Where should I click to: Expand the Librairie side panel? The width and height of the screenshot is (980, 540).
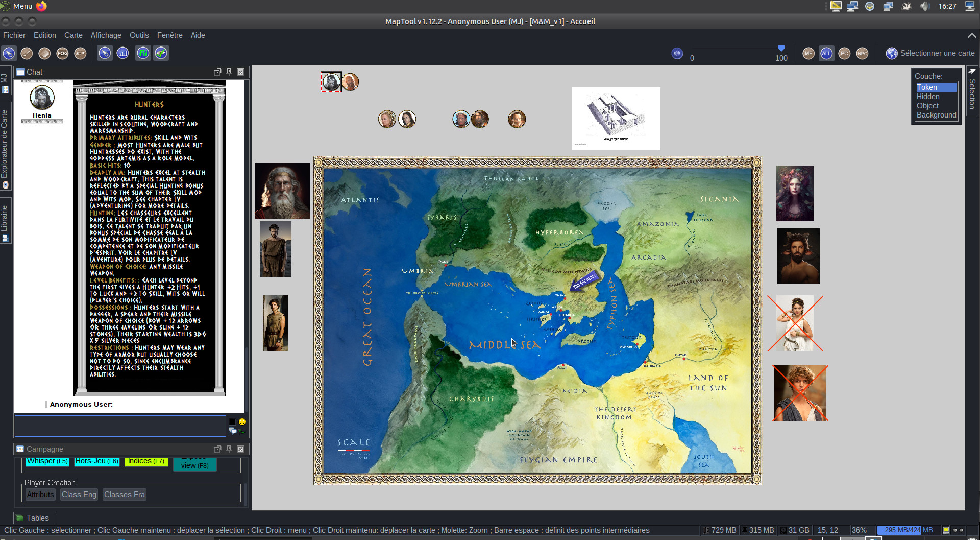click(5, 222)
